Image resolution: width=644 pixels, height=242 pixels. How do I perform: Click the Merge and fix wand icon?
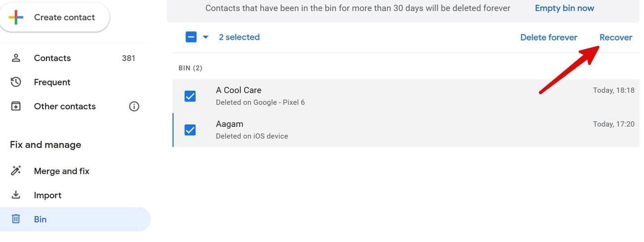[16, 171]
